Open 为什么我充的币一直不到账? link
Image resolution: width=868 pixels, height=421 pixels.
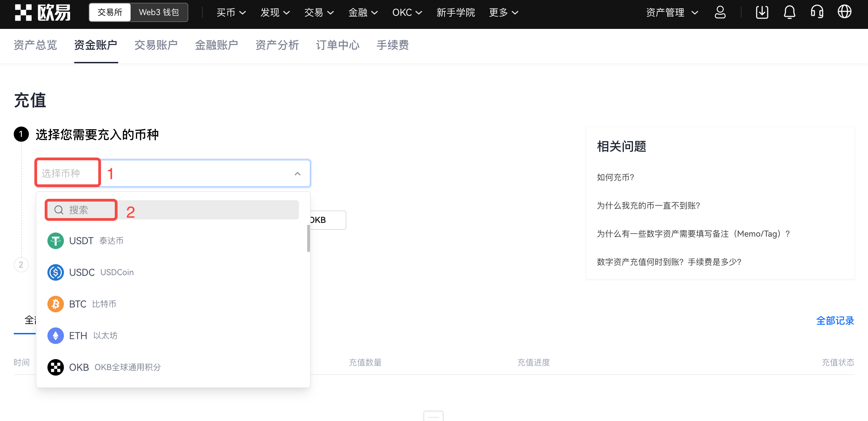point(648,206)
